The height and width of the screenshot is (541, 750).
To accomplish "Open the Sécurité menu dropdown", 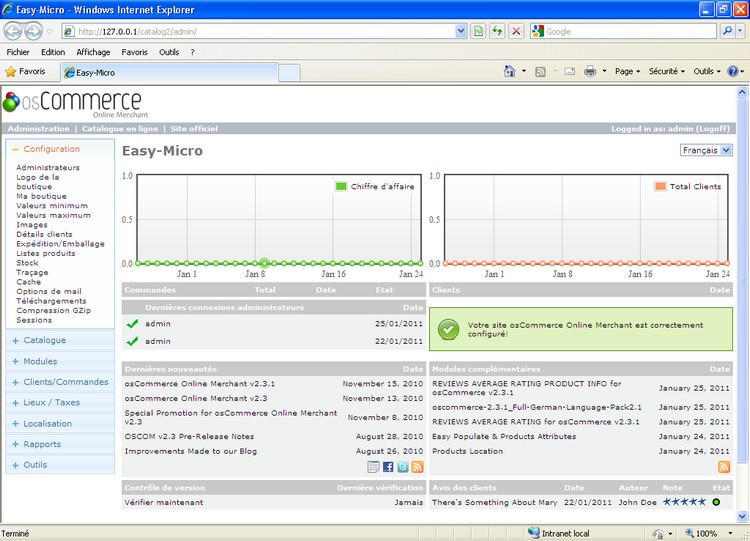I will [x=667, y=71].
